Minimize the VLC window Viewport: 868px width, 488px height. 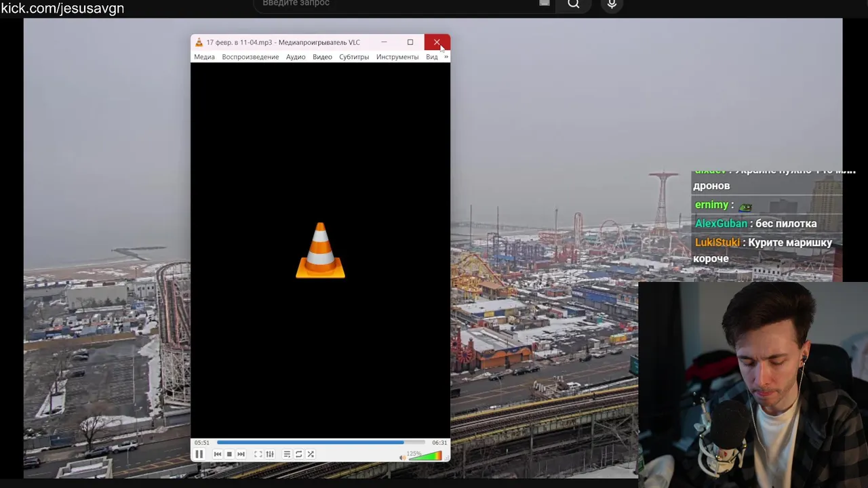[384, 42]
